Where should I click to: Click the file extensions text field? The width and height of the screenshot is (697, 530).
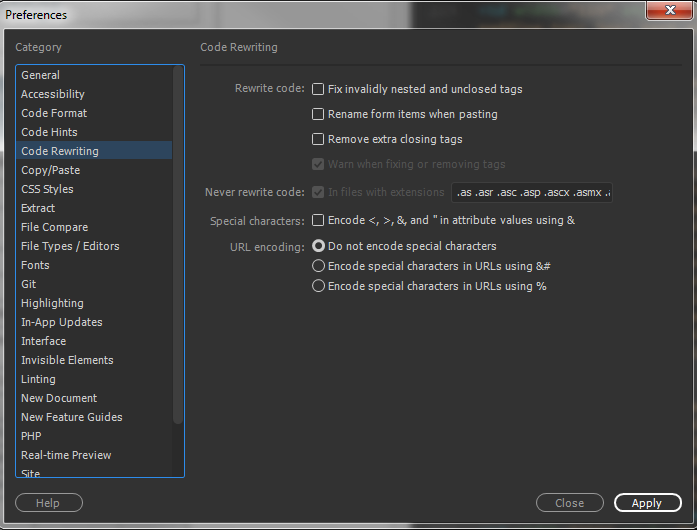532,192
